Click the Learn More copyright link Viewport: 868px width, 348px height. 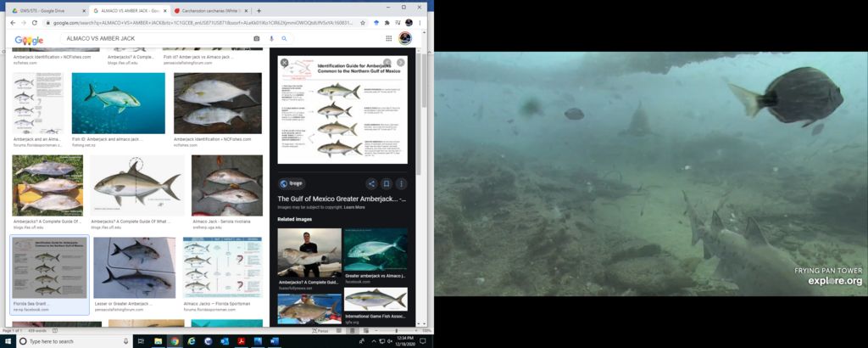coord(354,207)
